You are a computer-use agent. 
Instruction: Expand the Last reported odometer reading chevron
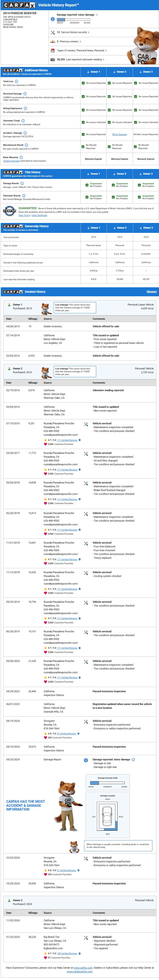(x=103, y=60)
